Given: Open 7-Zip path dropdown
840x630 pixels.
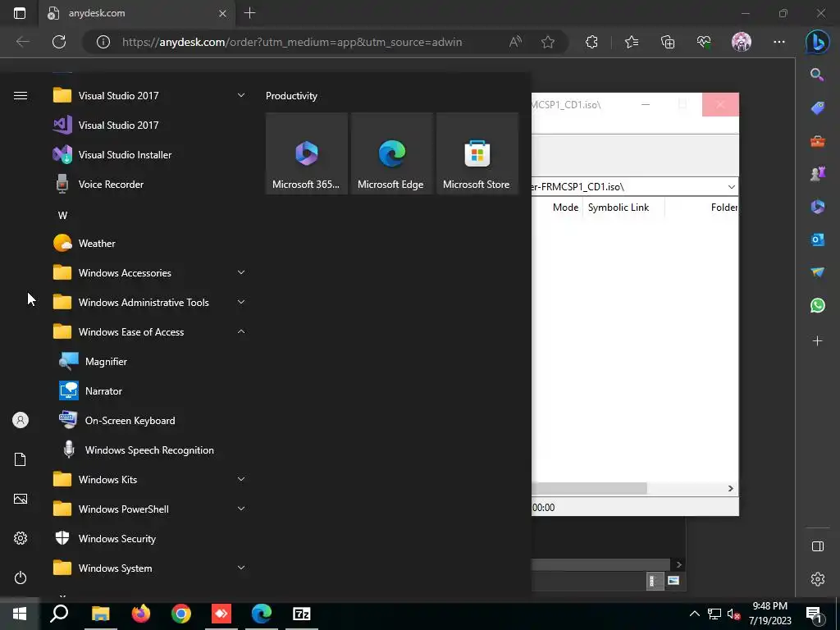Looking at the screenshot, I should point(731,187).
